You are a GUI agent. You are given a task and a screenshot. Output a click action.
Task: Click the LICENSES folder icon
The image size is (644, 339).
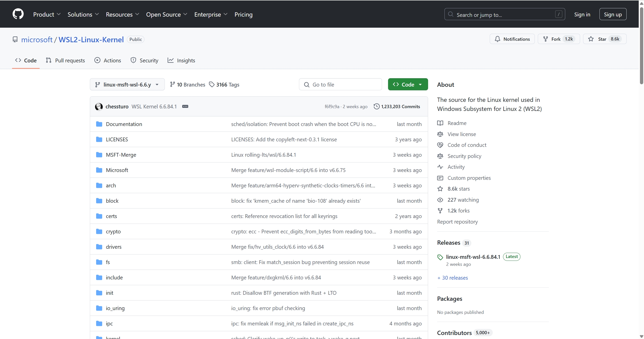(x=99, y=139)
